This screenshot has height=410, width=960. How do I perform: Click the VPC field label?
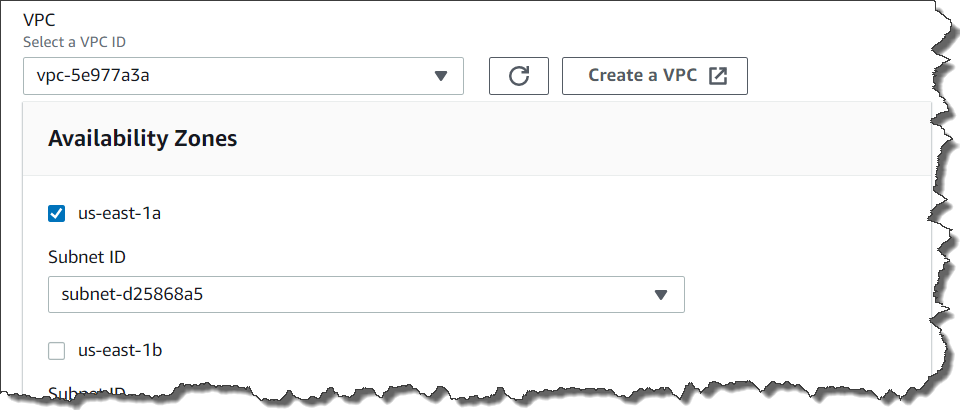39,20
